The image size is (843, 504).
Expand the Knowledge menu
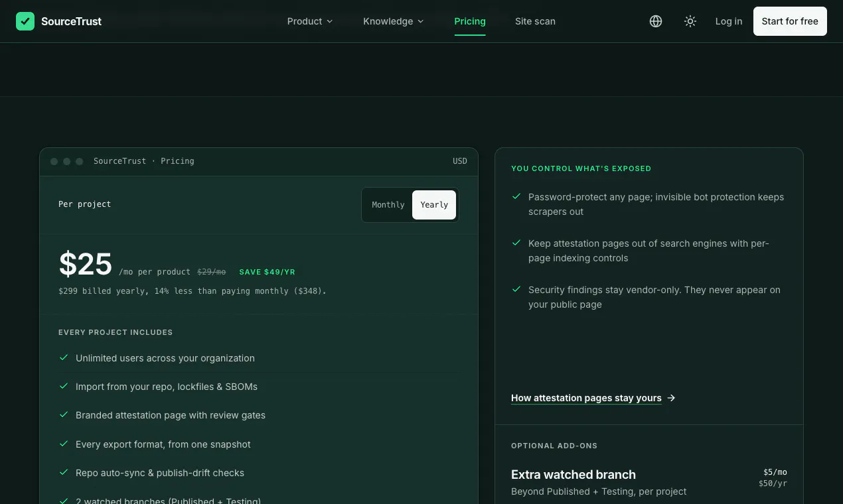point(393,21)
